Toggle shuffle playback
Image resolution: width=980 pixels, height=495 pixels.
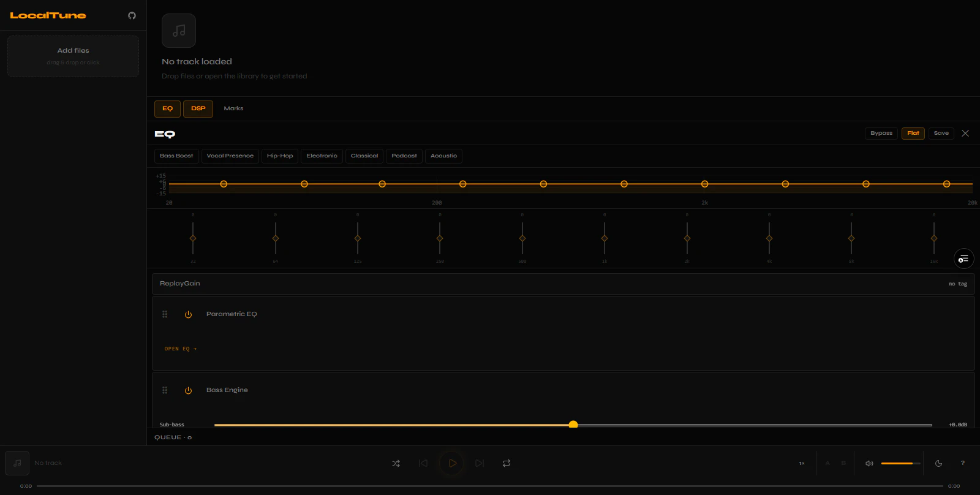(396, 463)
